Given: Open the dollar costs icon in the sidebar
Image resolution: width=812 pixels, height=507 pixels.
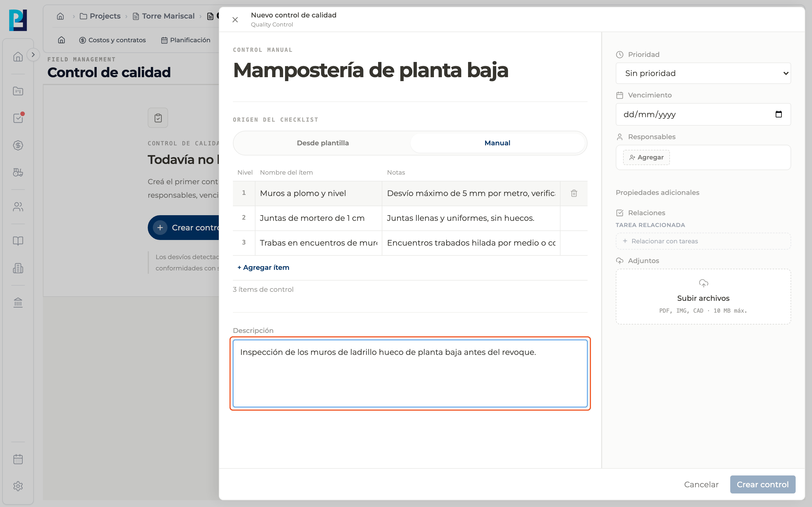Looking at the screenshot, I should [x=18, y=145].
